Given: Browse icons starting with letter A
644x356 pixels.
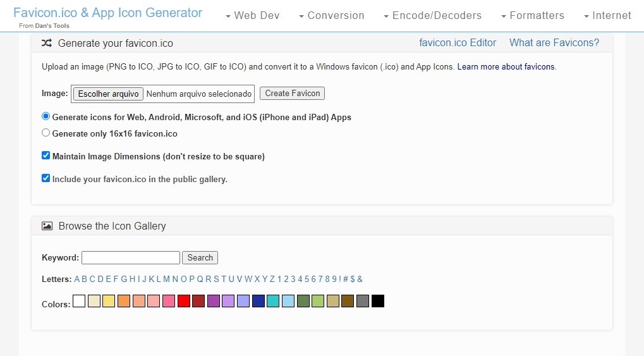Looking at the screenshot, I should [77, 279].
